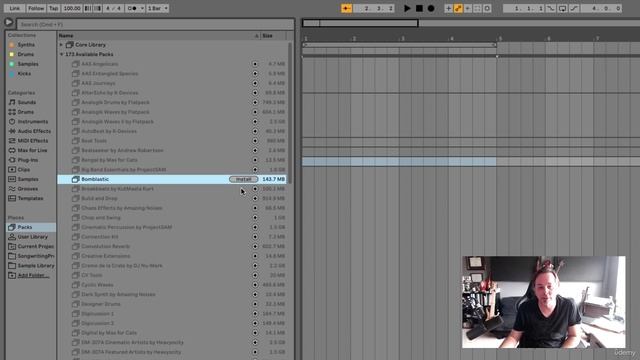Select the Drums collection in Collections
Image resolution: width=640 pixels, height=360 pixels.
click(x=26, y=54)
